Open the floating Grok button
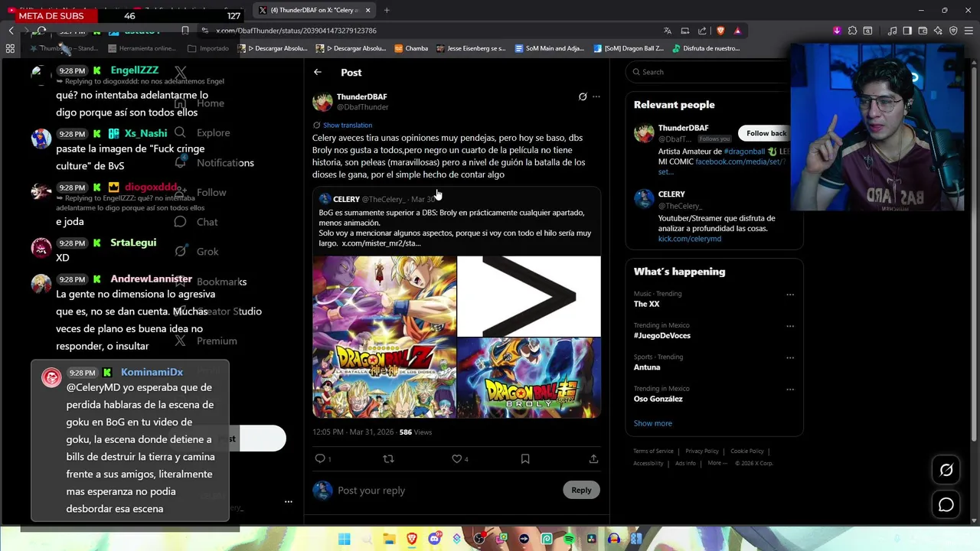The image size is (980, 551). [x=946, y=470]
